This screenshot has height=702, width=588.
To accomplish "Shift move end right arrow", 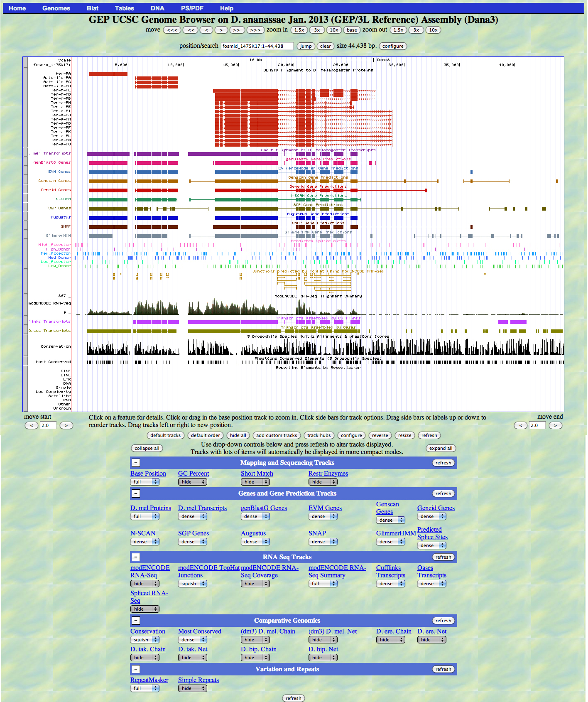I will (556, 425).
